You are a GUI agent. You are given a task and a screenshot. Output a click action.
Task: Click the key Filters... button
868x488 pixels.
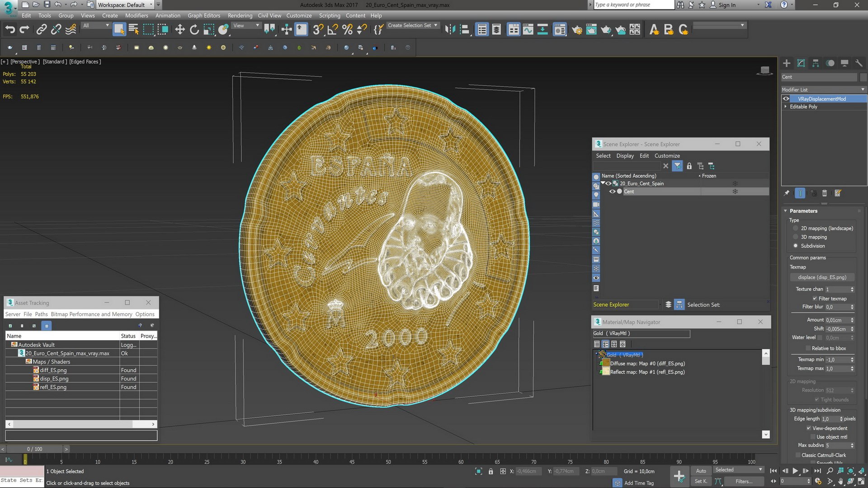pyautogui.click(x=744, y=482)
